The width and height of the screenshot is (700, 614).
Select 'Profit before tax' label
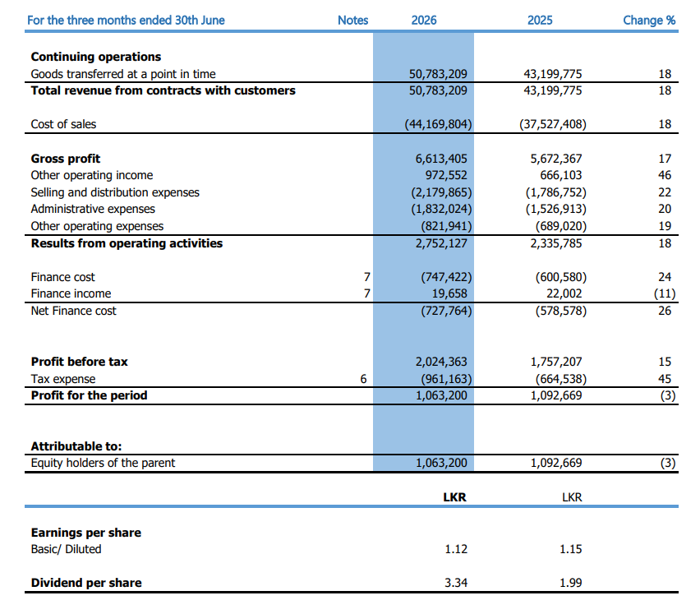tap(80, 362)
